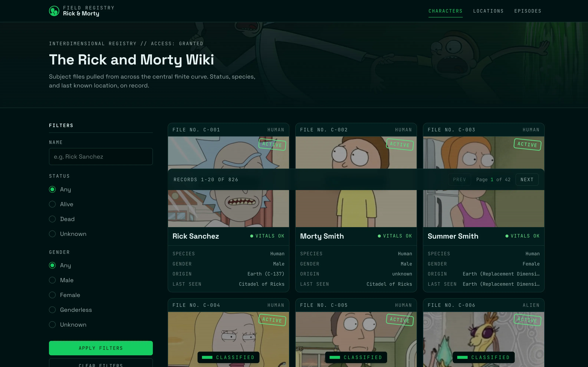Click the 'FILTERS' sidebar heading
This screenshot has height=367, width=588.
pos(61,125)
